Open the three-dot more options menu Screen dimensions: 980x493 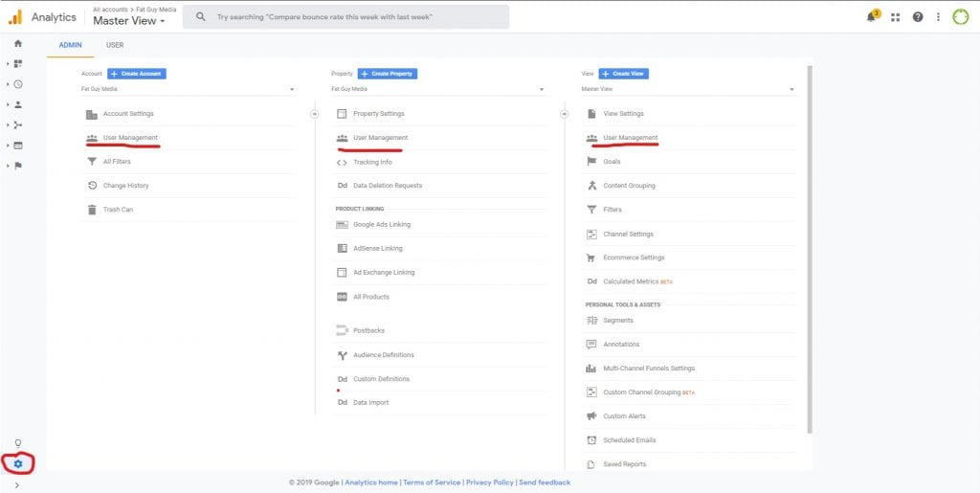[938, 17]
